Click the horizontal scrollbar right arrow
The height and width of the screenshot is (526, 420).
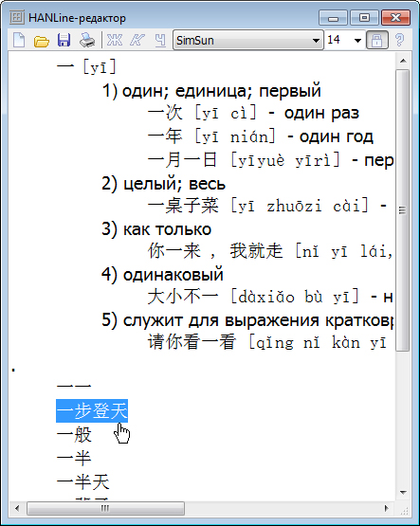(387, 509)
